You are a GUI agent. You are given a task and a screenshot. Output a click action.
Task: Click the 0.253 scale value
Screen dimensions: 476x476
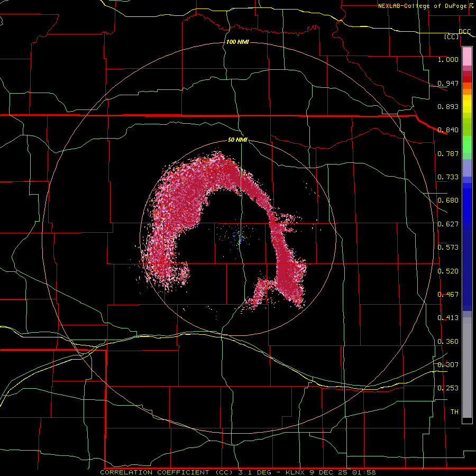448,388
